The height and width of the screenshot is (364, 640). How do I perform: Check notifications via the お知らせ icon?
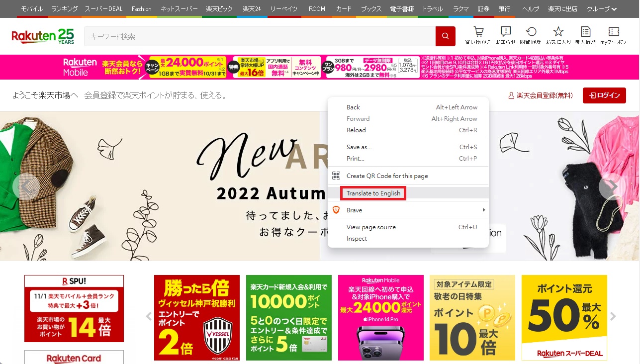pos(505,36)
